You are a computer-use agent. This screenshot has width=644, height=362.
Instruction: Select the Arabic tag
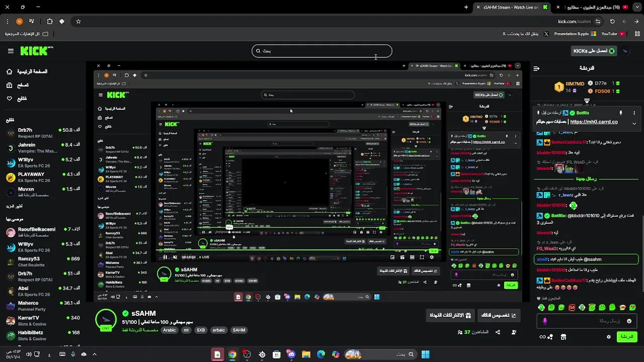pyautogui.click(x=170, y=330)
